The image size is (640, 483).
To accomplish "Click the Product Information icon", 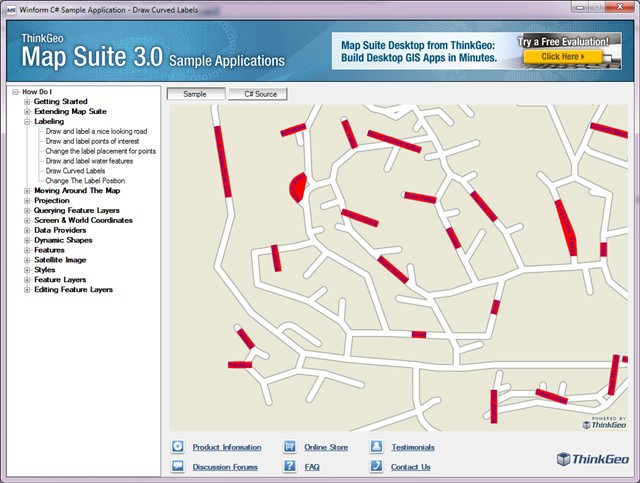I will point(177,447).
